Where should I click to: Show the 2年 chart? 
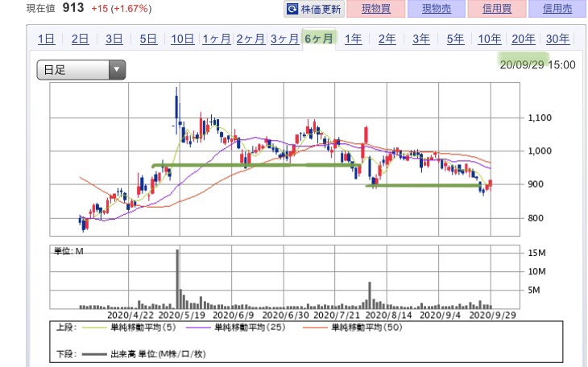click(387, 39)
